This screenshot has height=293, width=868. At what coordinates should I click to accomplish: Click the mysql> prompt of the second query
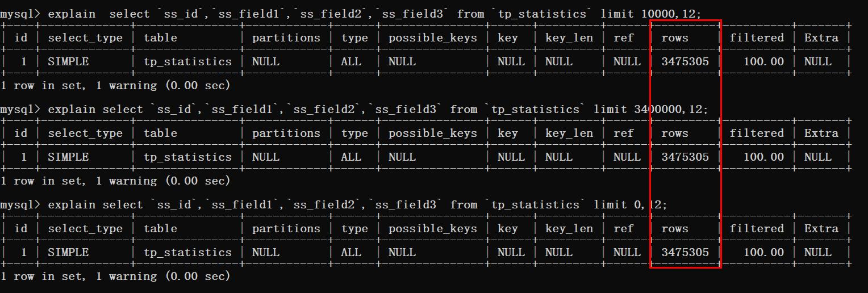click(20, 109)
